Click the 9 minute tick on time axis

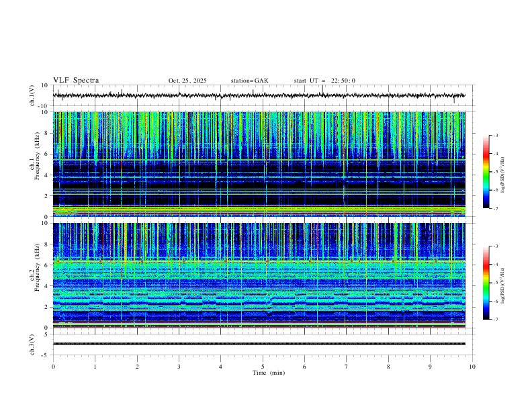coord(430,367)
